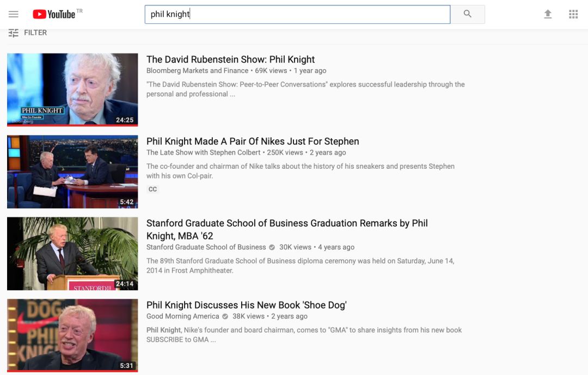
Task: Visit Good Morning America channel
Action: (x=182, y=316)
